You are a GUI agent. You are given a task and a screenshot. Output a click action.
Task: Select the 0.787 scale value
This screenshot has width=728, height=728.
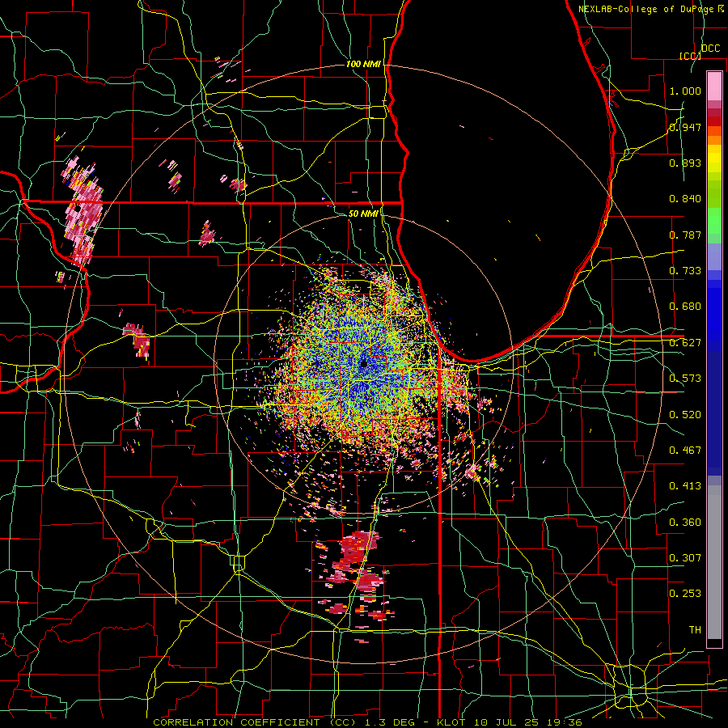(685, 235)
